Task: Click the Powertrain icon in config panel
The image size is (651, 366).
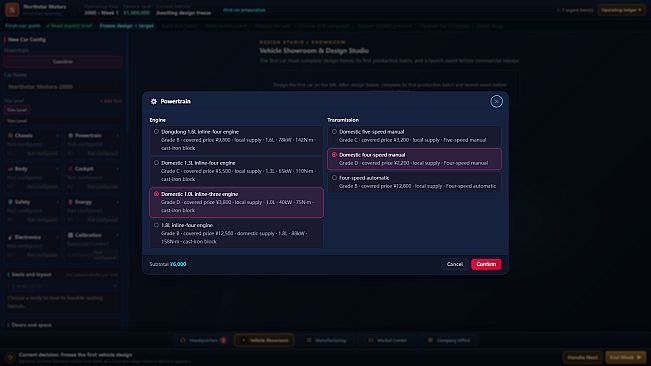Action: click(x=71, y=136)
